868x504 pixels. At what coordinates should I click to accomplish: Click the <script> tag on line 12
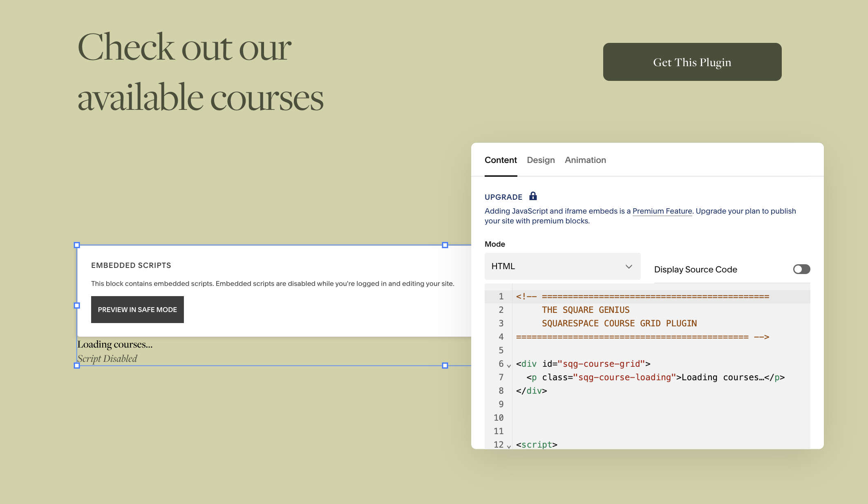pyautogui.click(x=537, y=445)
